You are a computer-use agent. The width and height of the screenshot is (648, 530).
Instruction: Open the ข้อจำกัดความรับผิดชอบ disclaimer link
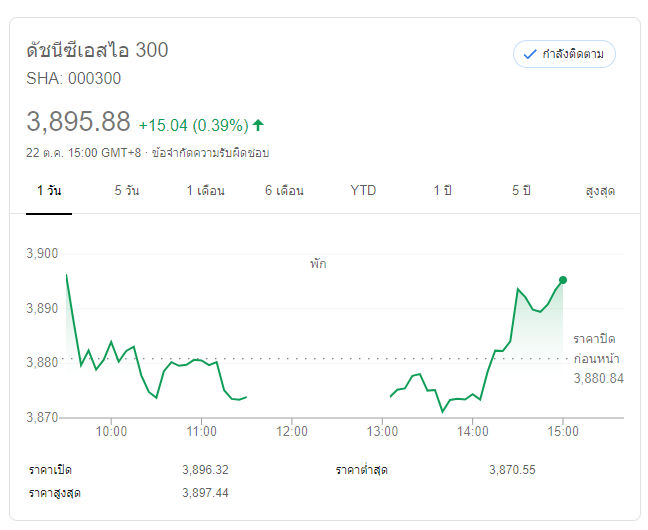click(210, 153)
